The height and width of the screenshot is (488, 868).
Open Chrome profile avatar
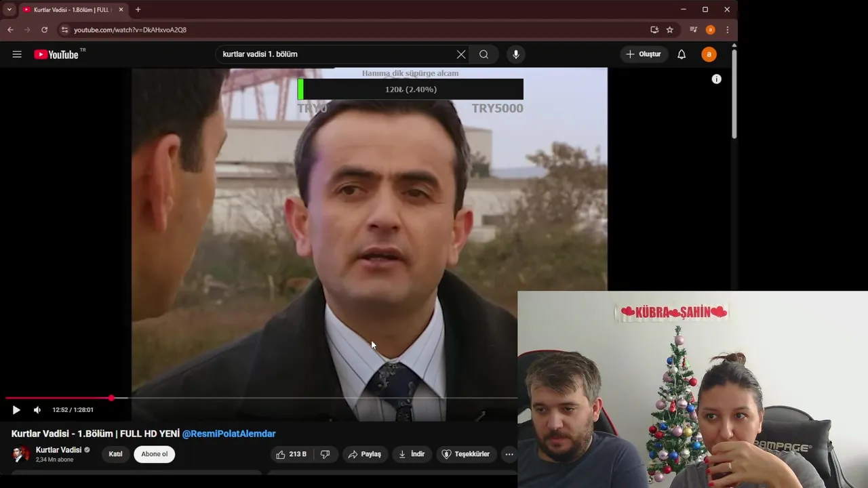[x=710, y=30]
